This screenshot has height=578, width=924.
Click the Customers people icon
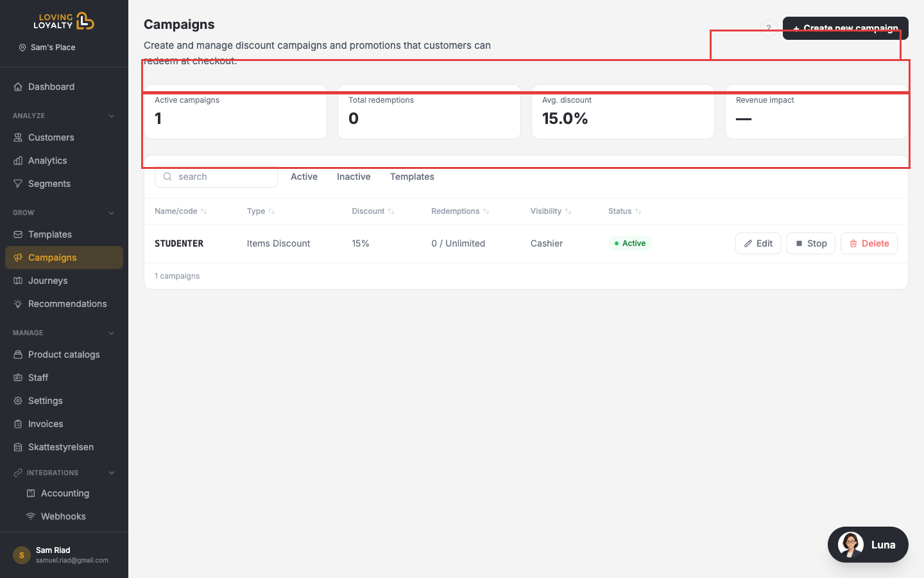(x=18, y=137)
